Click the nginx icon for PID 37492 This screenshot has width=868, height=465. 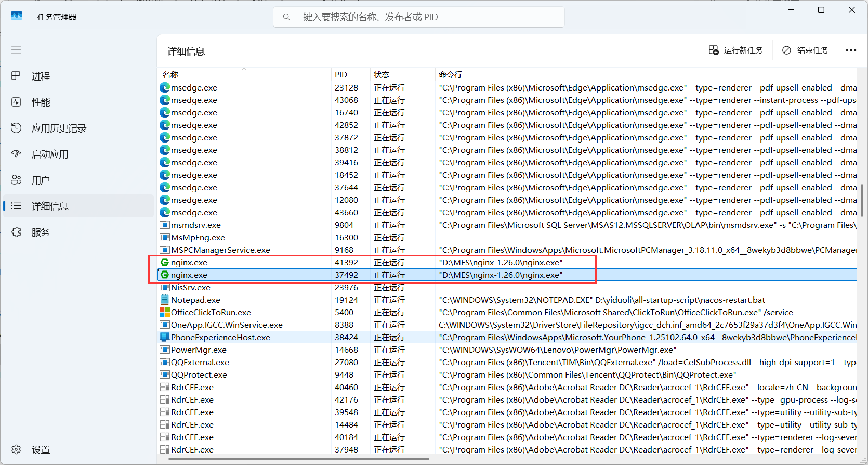(165, 275)
